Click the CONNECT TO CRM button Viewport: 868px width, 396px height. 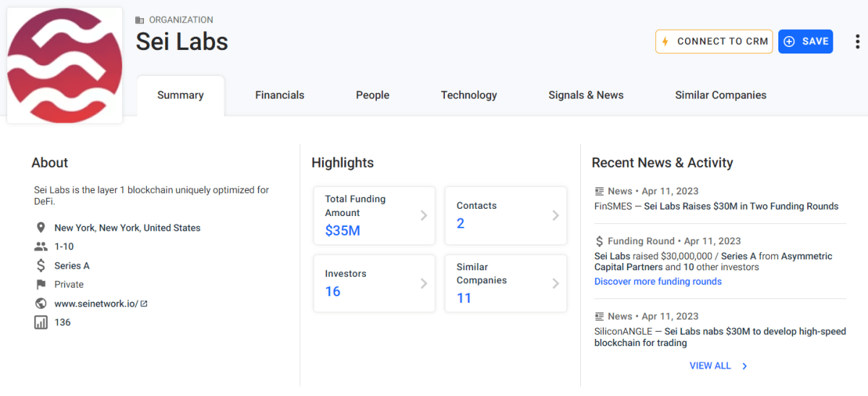coord(714,41)
